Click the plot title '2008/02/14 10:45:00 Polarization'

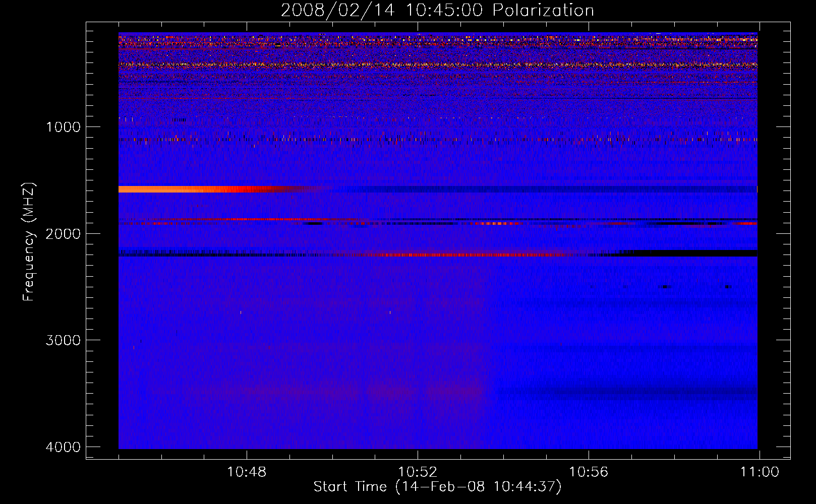(437, 10)
